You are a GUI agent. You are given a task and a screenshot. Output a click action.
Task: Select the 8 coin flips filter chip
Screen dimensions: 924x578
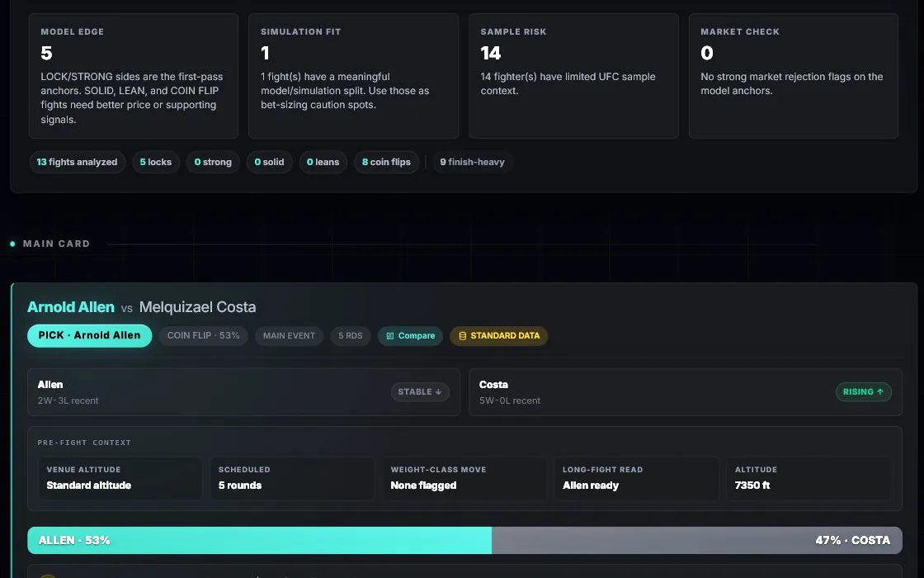coord(386,162)
